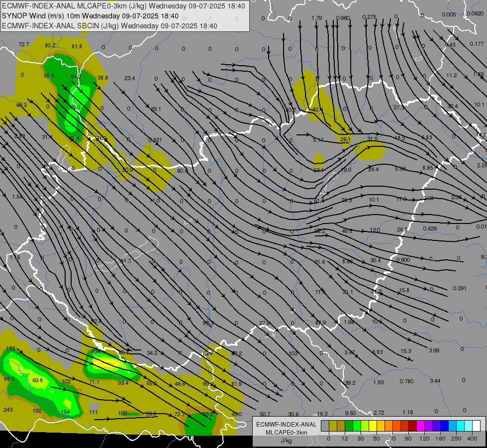Click the map value 0.780
The height and width of the screenshot is (448, 487).
[406, 381]
